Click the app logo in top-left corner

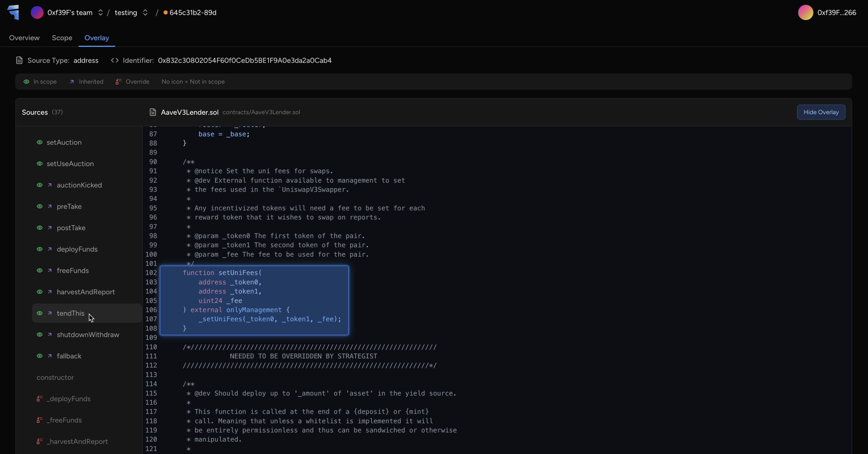[x=13, y=12]
